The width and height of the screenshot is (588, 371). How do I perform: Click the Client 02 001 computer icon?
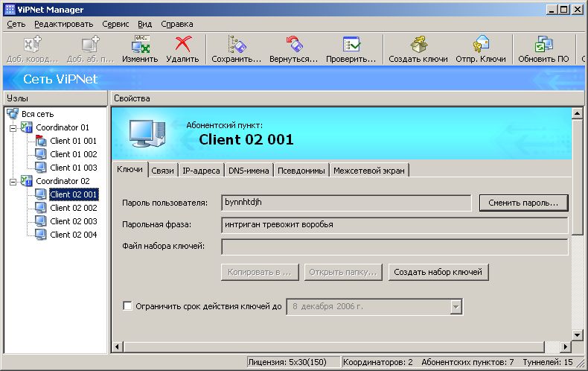[x=40, y=194]
